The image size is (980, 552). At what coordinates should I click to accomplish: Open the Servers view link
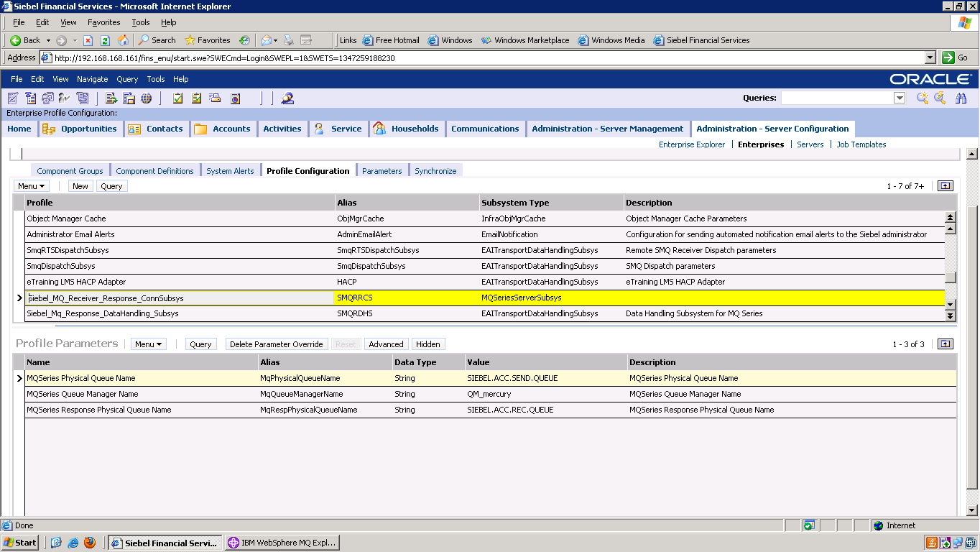coord(810,144)
